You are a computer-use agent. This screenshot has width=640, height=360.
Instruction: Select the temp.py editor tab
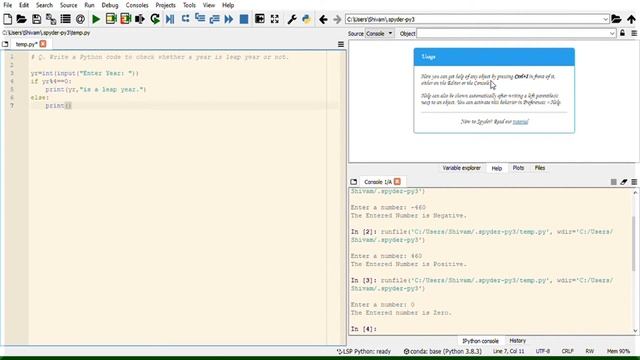(x=26, y=44)
